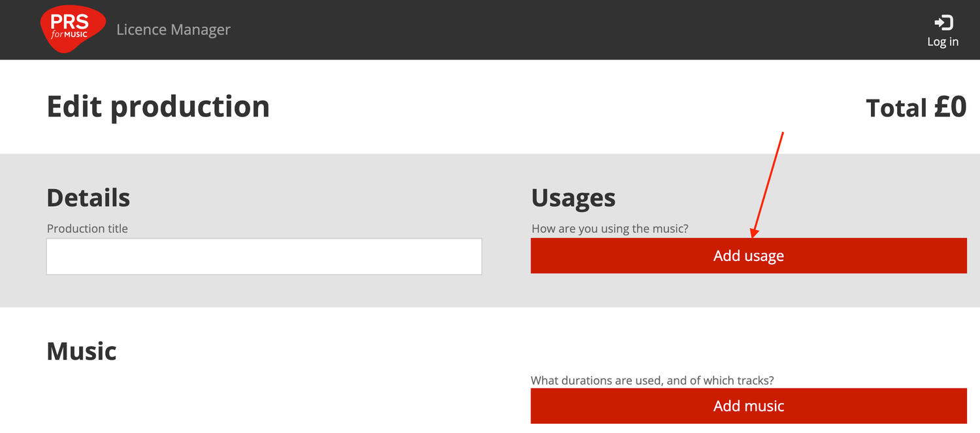Select the Music section heading
The image size is (980, 433).
pyautogui.click(x=82, y=351)
